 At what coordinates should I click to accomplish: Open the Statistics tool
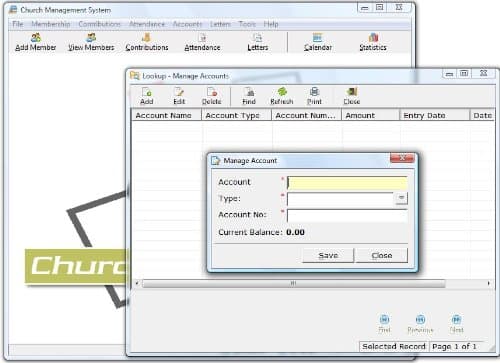373,42
